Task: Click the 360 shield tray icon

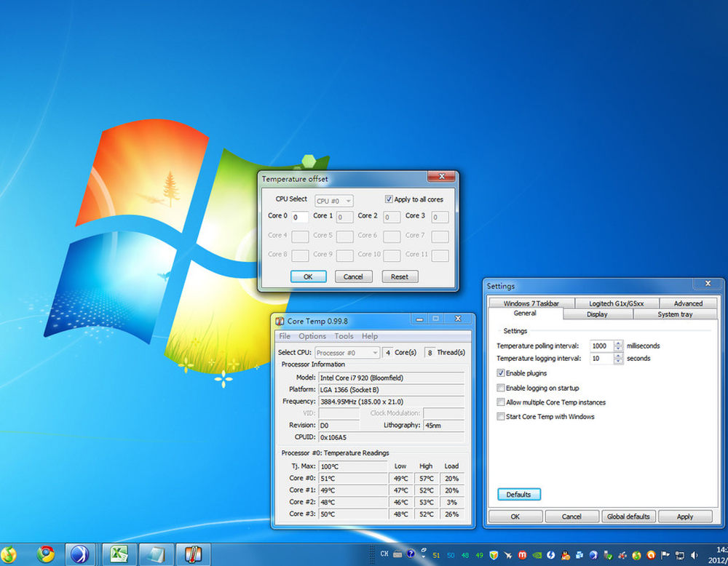Action: click(494, 555)
